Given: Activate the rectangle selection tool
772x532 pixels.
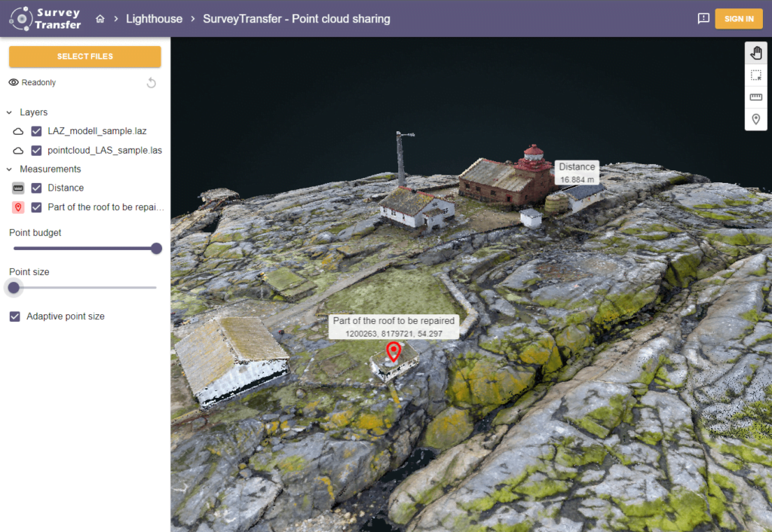Looking at the screenshot, I should point(755,75).
